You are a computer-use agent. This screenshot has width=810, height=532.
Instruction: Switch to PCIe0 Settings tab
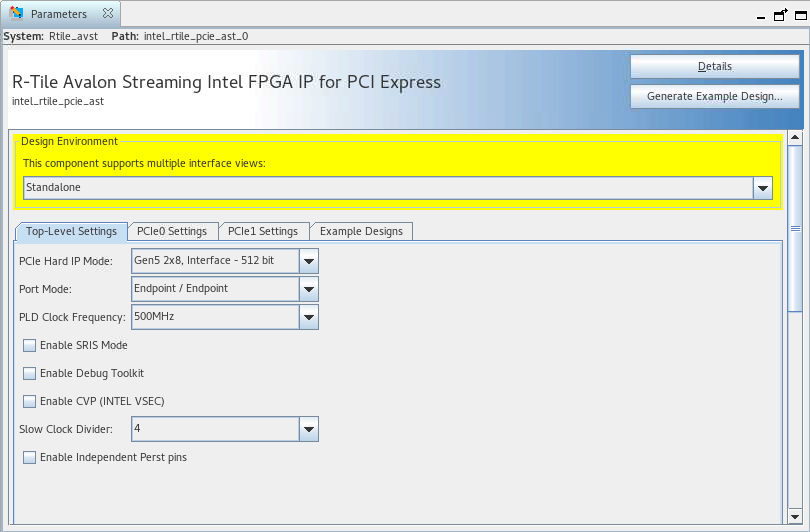coord(172,232)
